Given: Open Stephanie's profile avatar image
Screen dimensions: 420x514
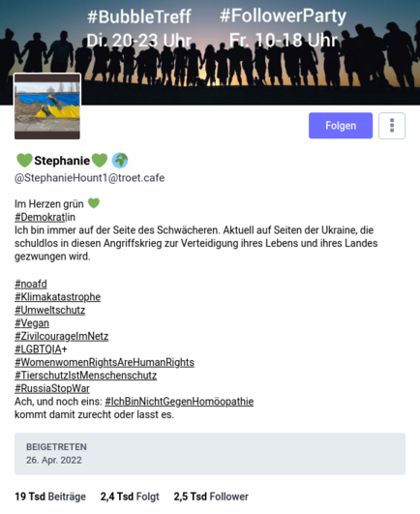Looking at the screenshot, I should tap(47, 106).
